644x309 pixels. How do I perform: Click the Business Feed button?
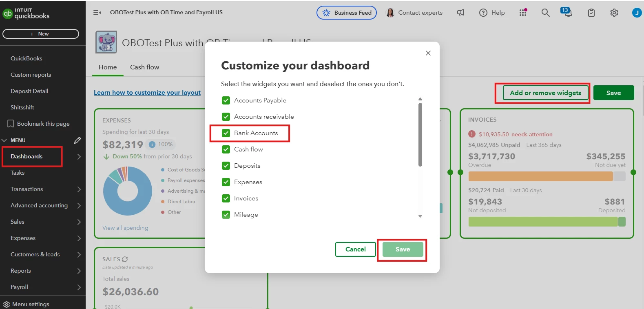[x=347, y=13]
